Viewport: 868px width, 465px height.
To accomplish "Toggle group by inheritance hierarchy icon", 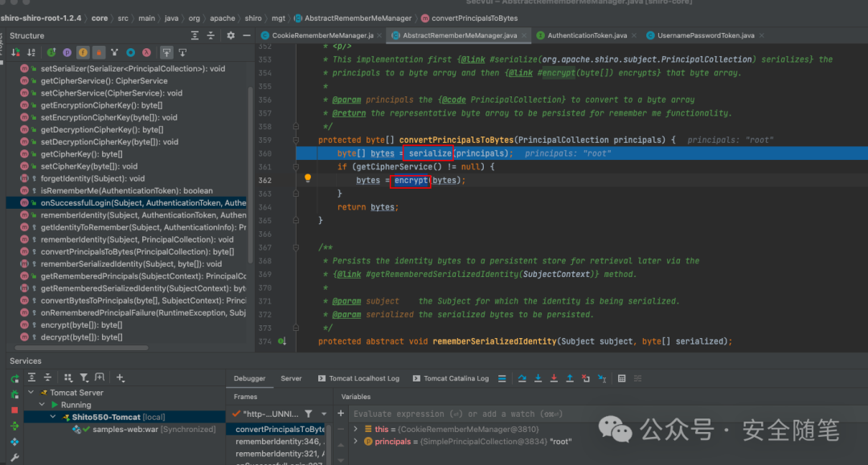I will point(115,52).
